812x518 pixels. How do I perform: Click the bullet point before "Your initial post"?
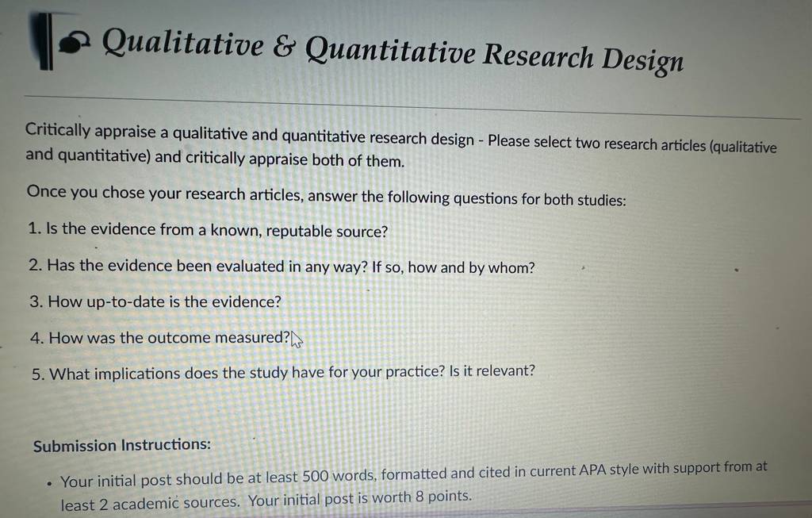point(49,485)
